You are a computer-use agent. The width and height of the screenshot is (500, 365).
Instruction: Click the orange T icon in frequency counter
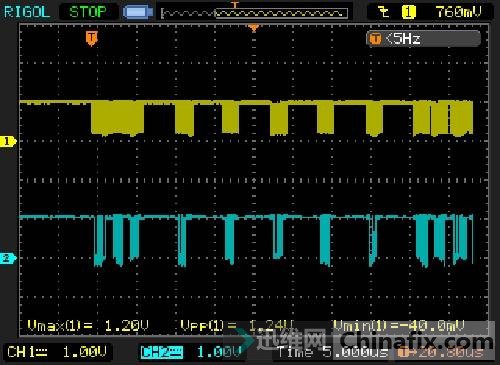(375, 39)
